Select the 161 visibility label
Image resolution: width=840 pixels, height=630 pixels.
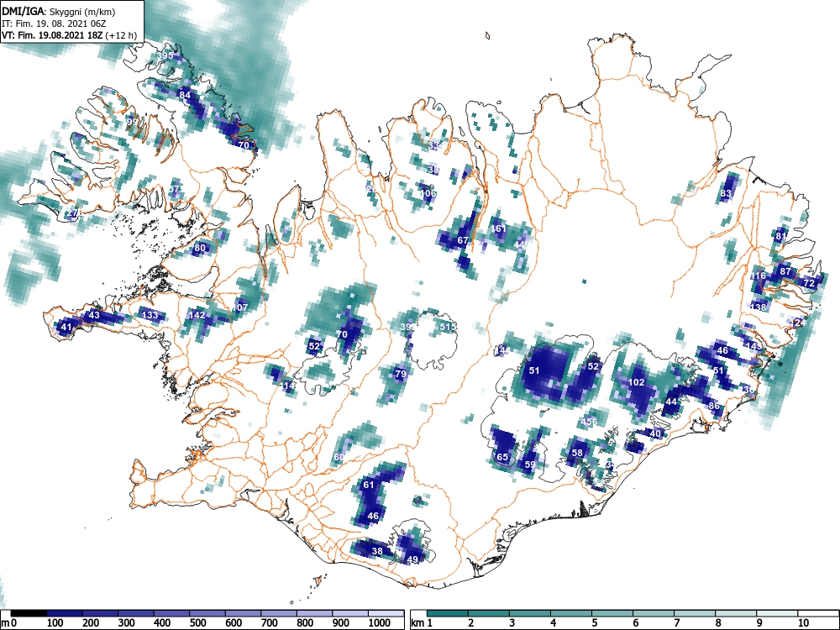point(498,228)
